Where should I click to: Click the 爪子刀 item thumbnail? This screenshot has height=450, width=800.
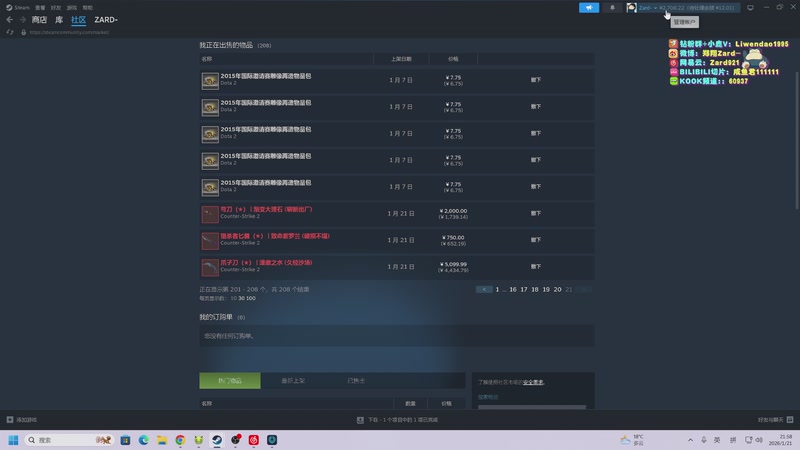[210, 267]
